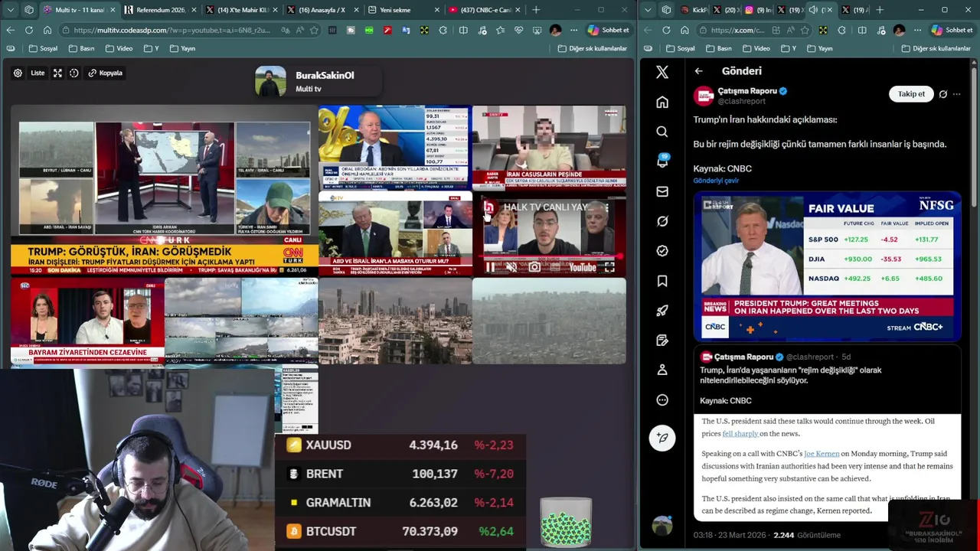Open tab search chevron in right browser
The image size is (980, 551).
pyautogui.click(x=648, y=10)
